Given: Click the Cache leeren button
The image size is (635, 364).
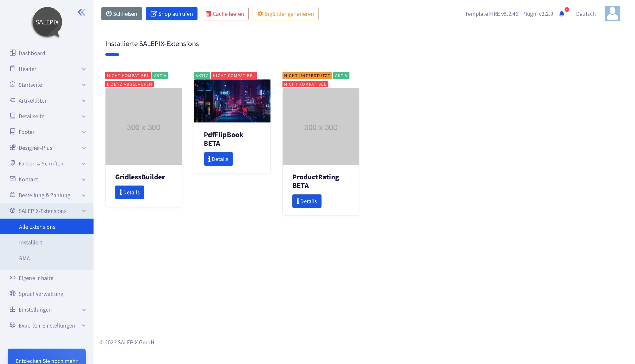Looking at the screenshot, I should (x=225, y=14).
